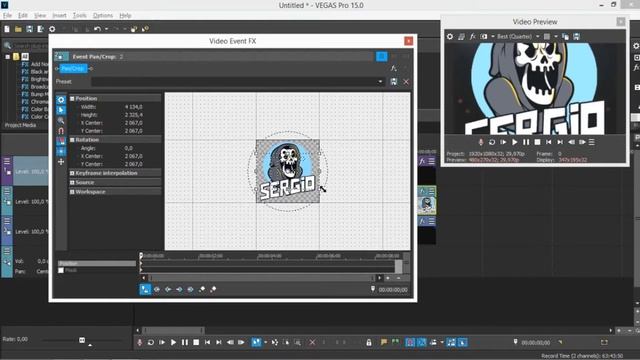Go to previous keyframe button
The image size is (640, 360).
(168, 289)
